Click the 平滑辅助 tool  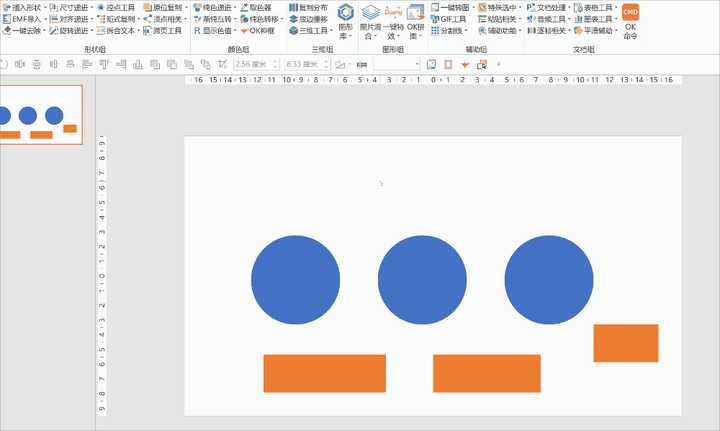tap(596, 31)
